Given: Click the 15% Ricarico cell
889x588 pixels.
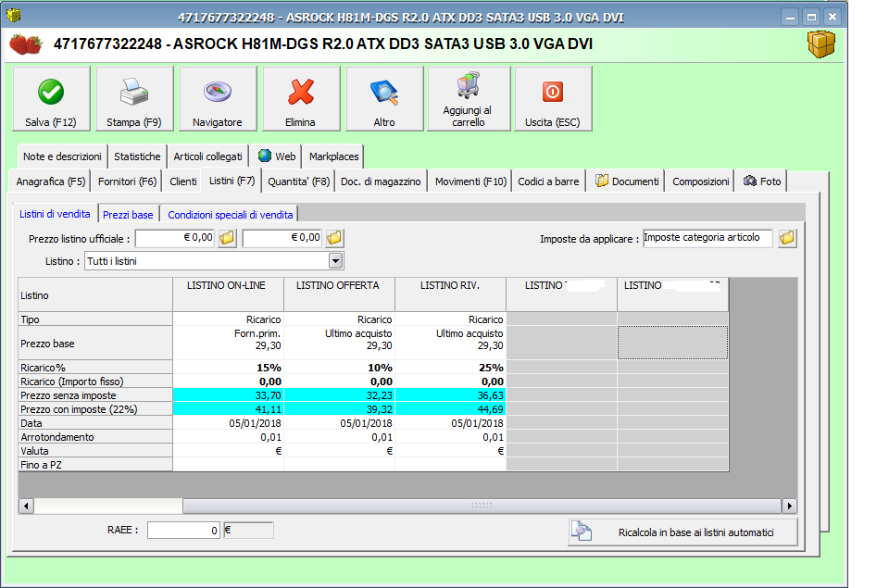Looking at the screenshot, I should 228,368.
